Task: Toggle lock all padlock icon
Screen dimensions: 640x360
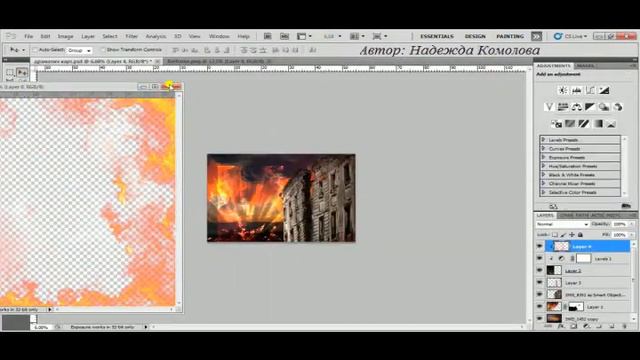Action: click(580, 235)
